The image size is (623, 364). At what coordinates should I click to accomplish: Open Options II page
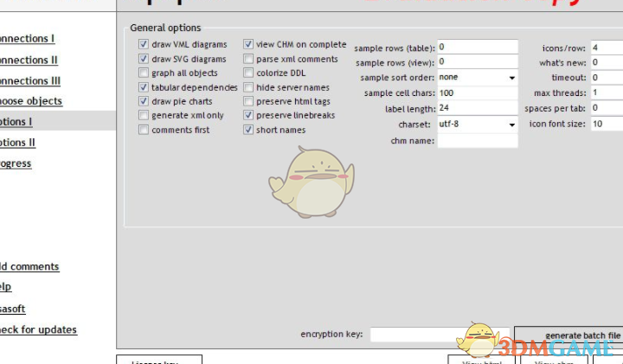(x=17, y=142)
